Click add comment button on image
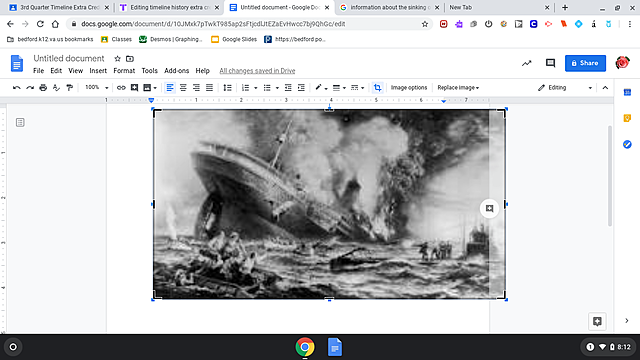 pyautogui.click(x=489, y=209)
